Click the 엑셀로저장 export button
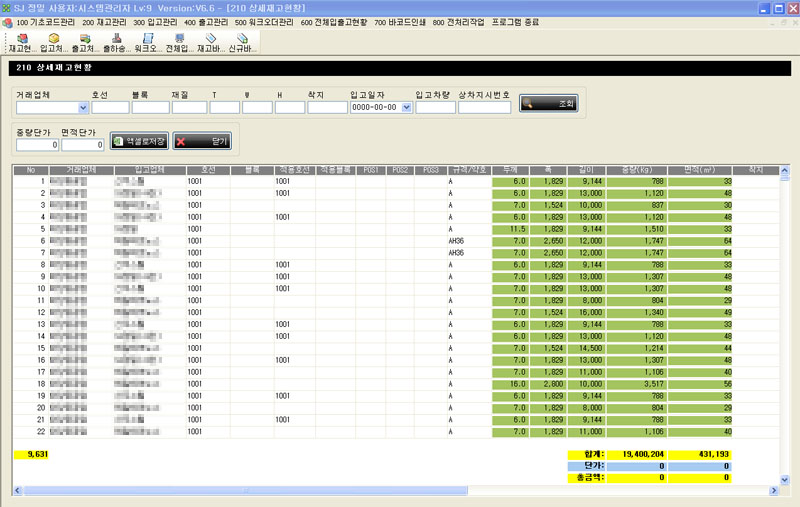Viewport: 800px width, 507px height. (139, 142)
